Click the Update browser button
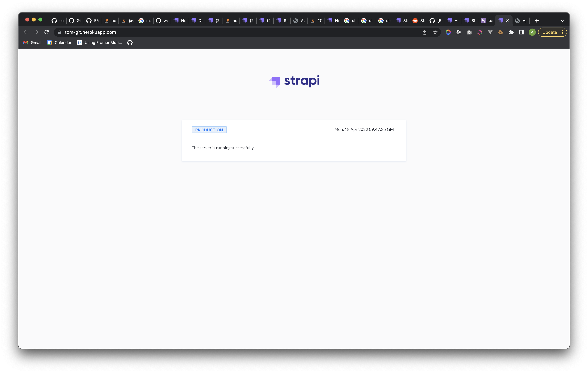Image resolution: width=588 pixels, height=373 pixels. 550,32
